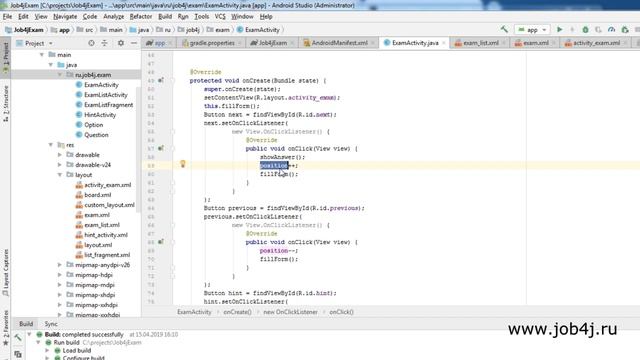This screenshot has height=360, width=640.
Task: Expand the Load build step
Action: click(x=47, y=351)
